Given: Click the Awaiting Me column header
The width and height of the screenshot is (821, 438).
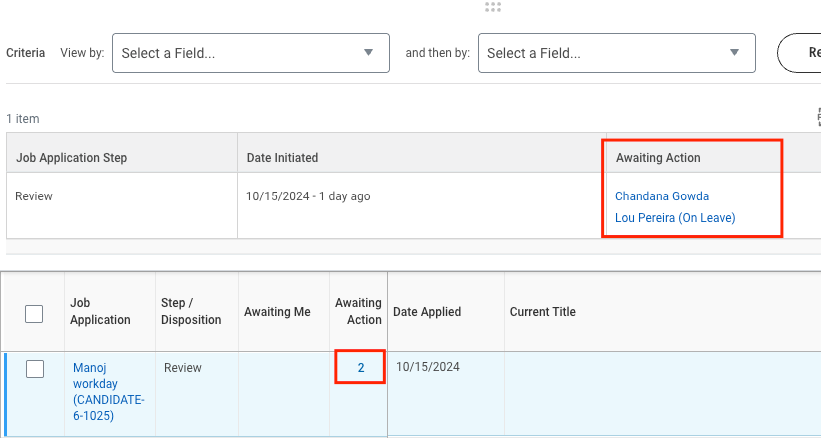Looking at the screenshot, I should [x=277, y=312].
